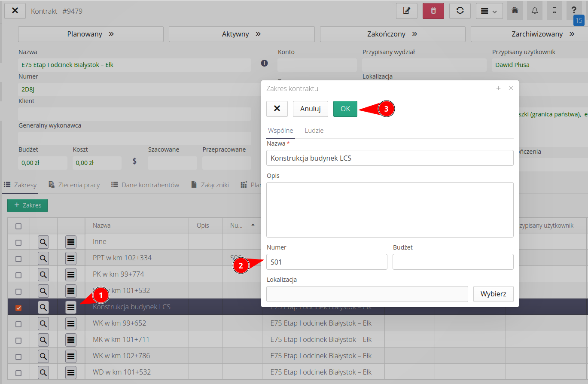The width and height of the screenshot is (588, 384).
Task: Switch to the Ludzie tab in the dialog
Action: 314,130
